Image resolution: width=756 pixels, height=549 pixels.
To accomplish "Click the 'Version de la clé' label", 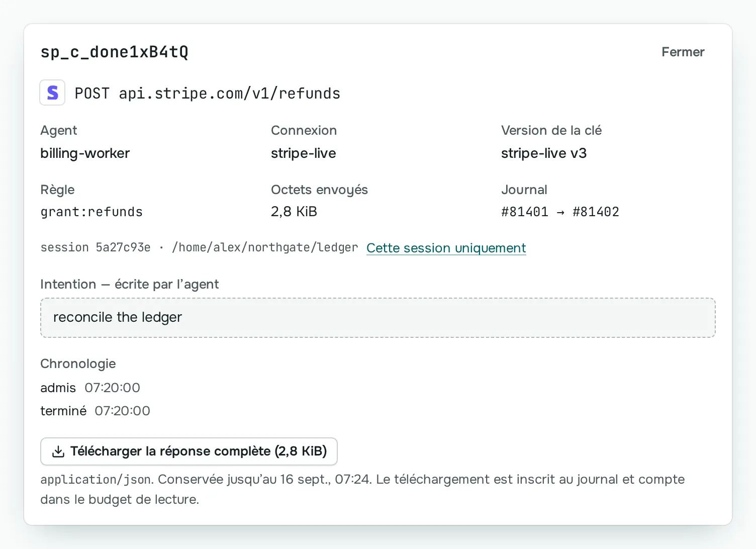I will (551, 130).
